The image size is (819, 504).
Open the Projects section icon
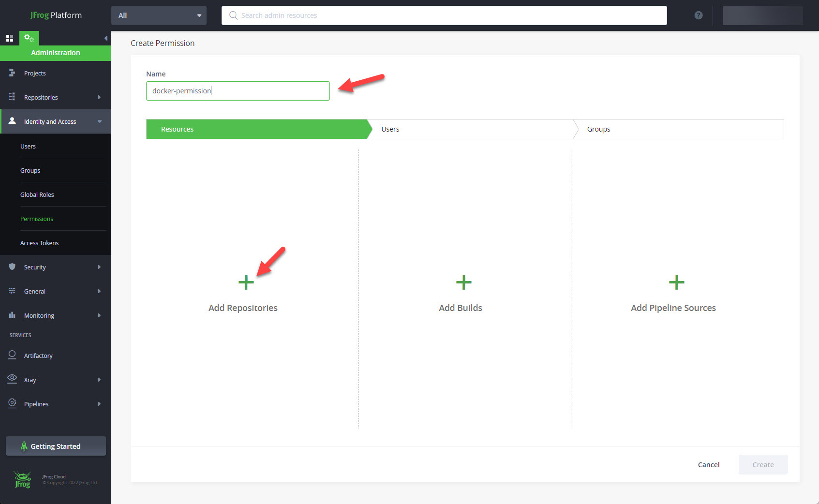tap(12, 73)
